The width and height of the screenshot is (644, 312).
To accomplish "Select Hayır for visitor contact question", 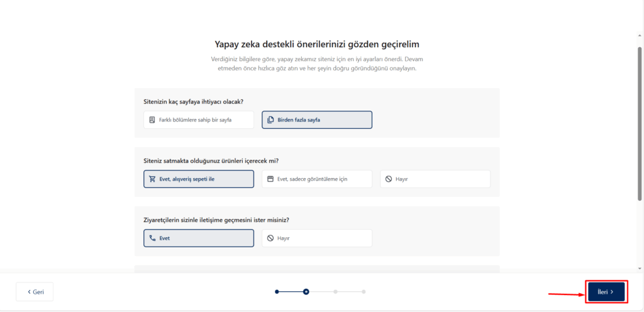I will (317, 238).
